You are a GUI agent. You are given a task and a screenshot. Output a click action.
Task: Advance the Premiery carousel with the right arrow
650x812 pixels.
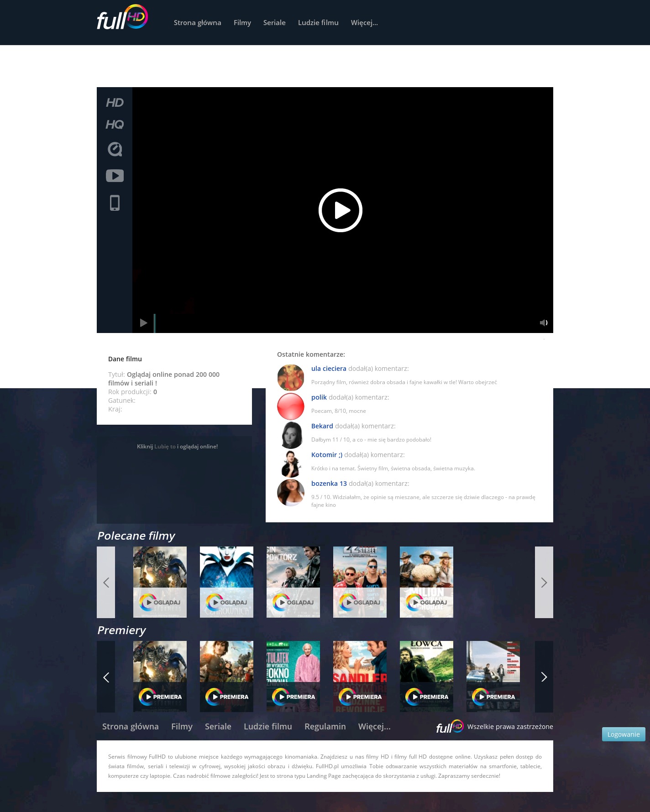point(544,677)
